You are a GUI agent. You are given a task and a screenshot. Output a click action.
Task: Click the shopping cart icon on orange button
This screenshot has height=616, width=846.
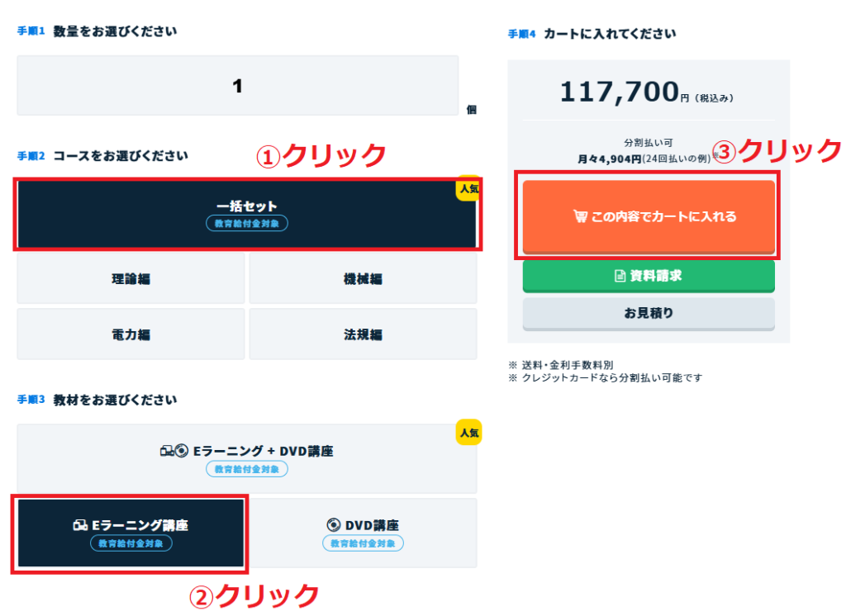[580, 216]
